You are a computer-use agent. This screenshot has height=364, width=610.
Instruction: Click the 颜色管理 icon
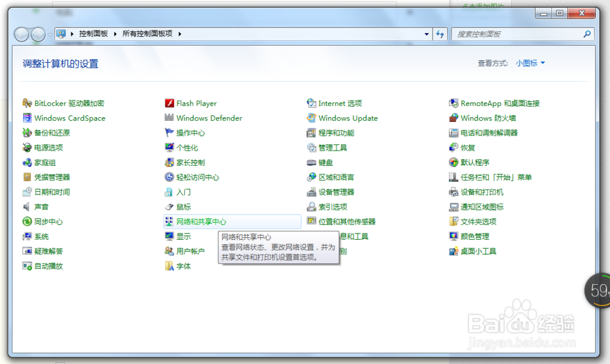coord(454,236)
